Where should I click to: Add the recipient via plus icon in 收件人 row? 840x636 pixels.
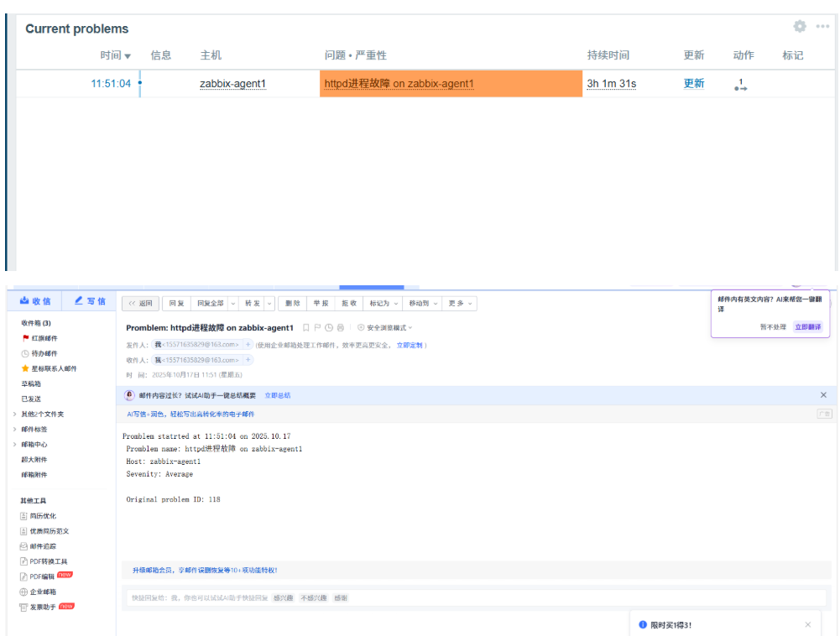[248, 359]
